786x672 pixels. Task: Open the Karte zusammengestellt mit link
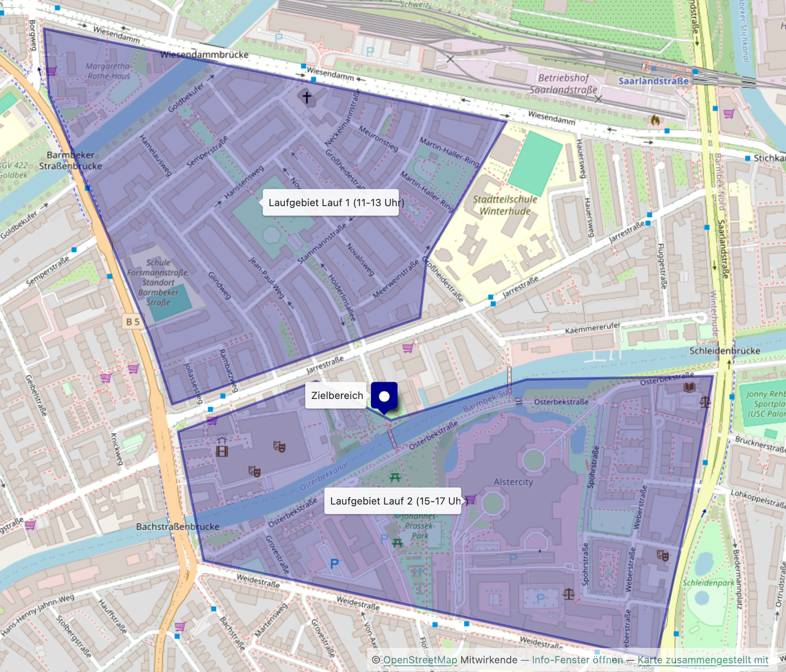tap(703, 660)
